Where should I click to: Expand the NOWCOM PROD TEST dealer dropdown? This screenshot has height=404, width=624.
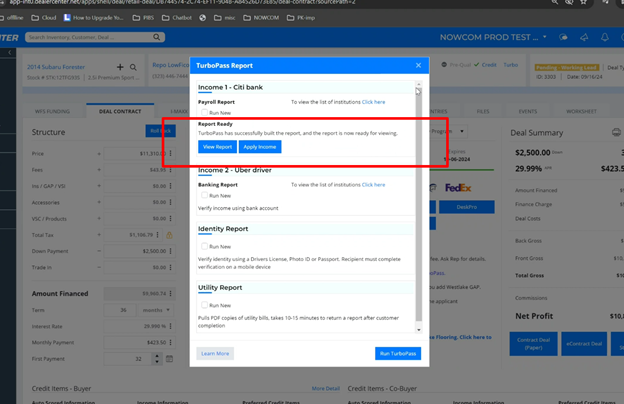tap(545, 37)
